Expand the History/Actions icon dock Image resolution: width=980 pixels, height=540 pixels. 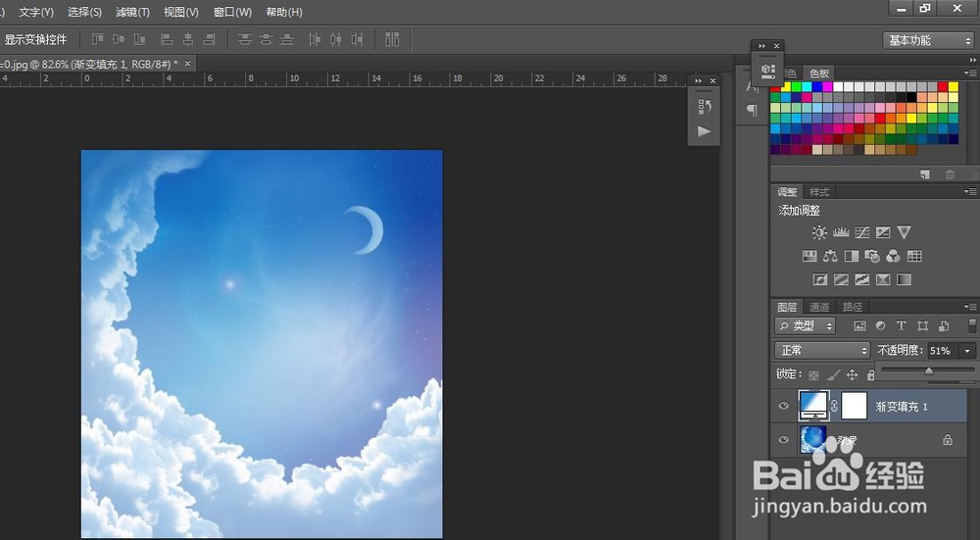coord(698,80)
